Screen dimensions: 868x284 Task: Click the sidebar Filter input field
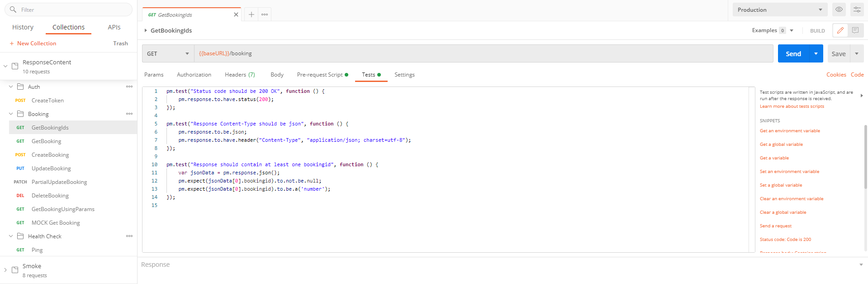click(69, 10)
